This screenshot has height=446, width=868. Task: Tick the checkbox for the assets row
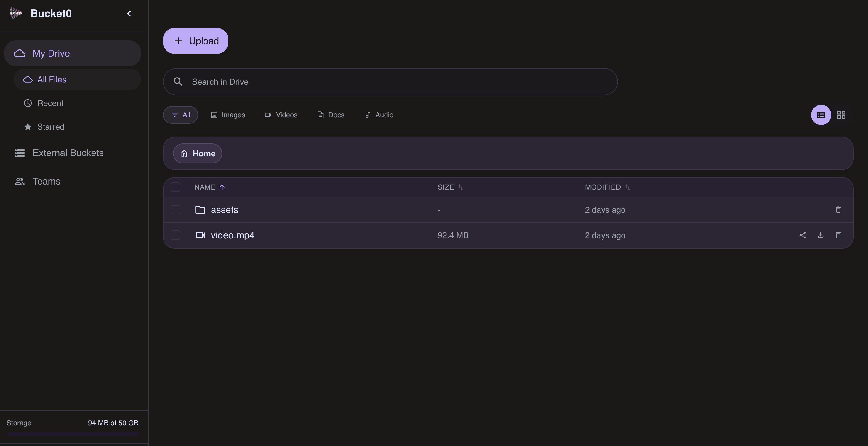[x=175, y=210]
